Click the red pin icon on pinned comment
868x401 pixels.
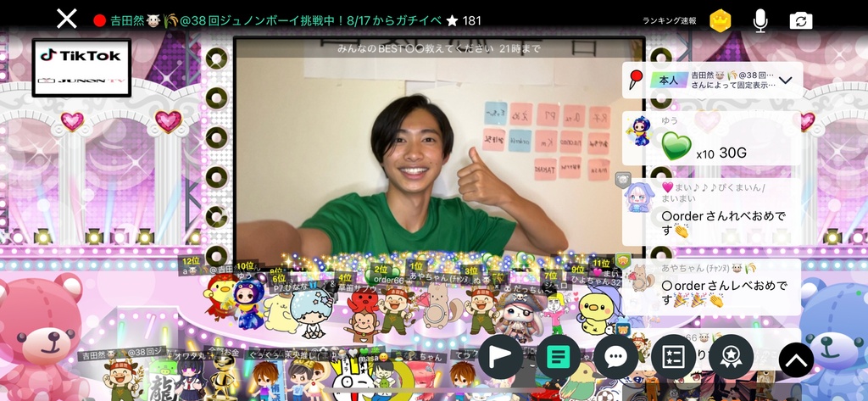click(x=635, y=81)
